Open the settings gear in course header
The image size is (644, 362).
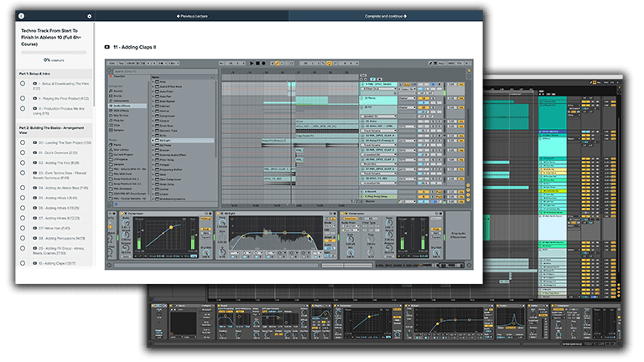click(89, 16)
